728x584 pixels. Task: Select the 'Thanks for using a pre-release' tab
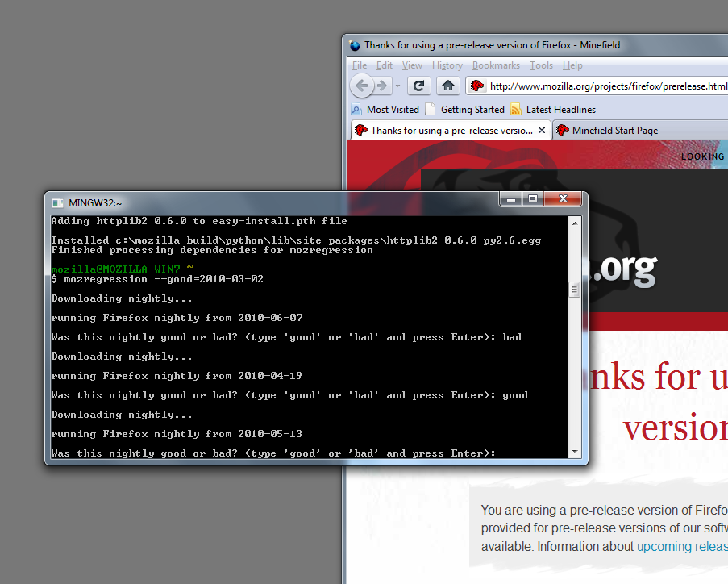pos(451,131)
